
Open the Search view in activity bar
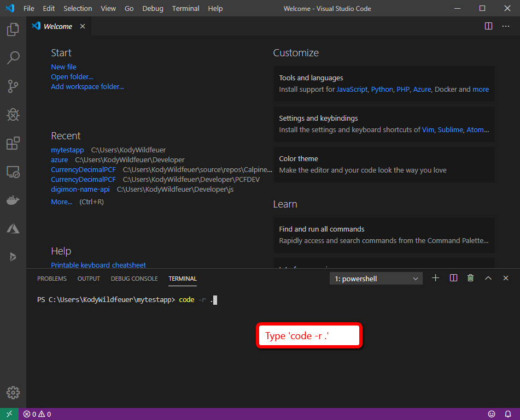point(13,58)
